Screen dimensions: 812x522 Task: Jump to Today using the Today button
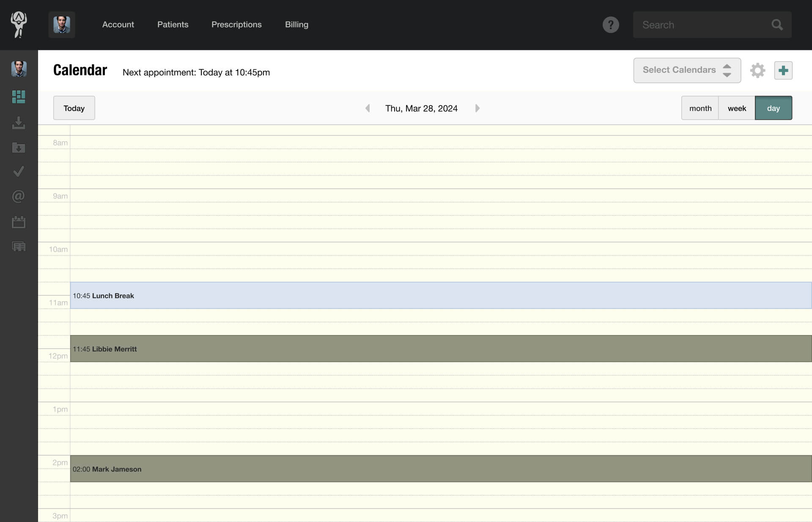click(74, 108)
